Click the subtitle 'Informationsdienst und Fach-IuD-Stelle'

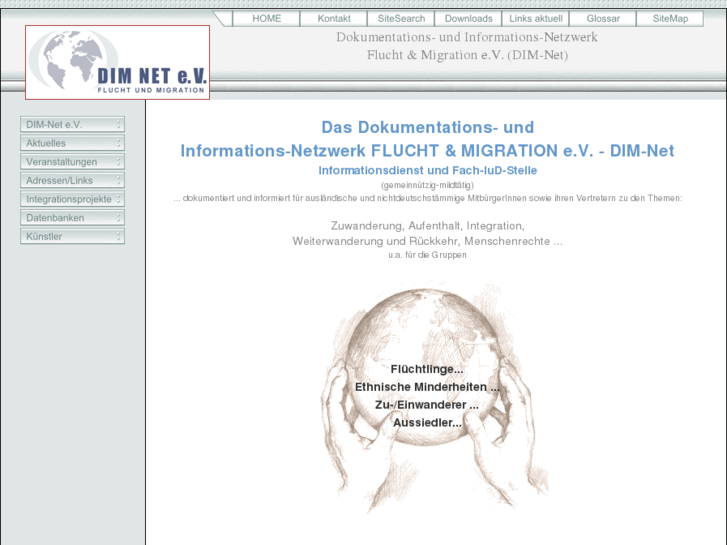[x=427, y=170]
